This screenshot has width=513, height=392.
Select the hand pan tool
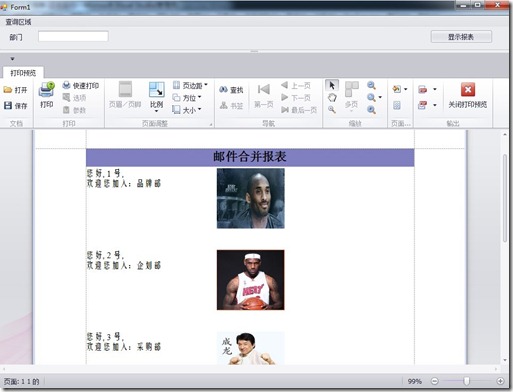click(332, 98)
